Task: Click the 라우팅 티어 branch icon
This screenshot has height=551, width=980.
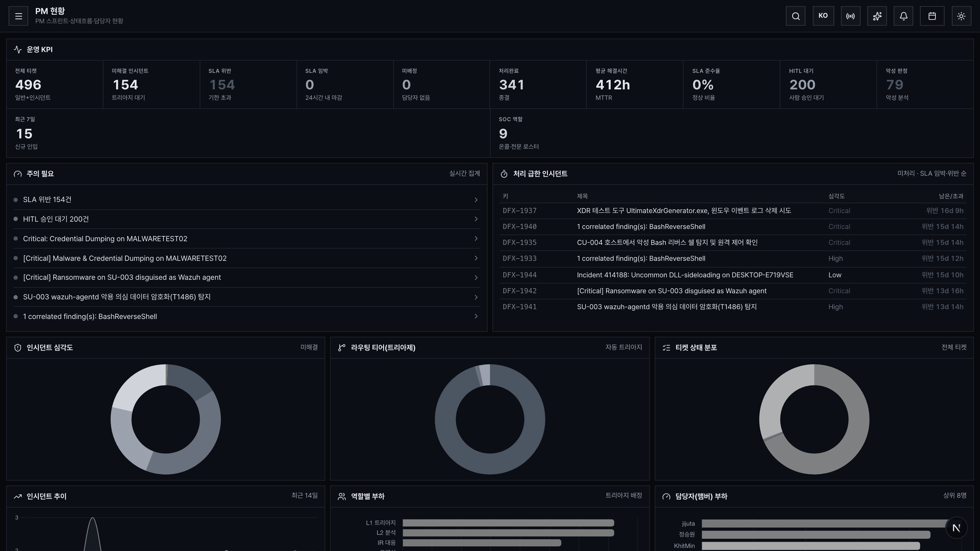Action: (x=342, y=347)
